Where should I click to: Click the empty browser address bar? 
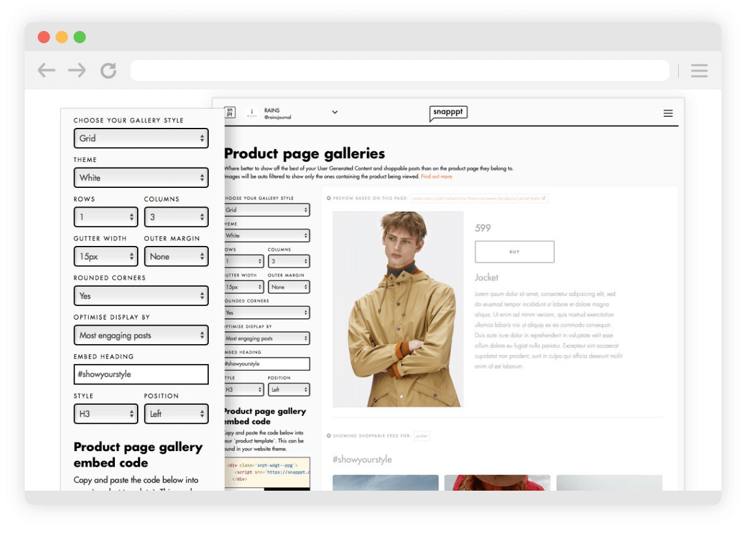tap(400, 70)
